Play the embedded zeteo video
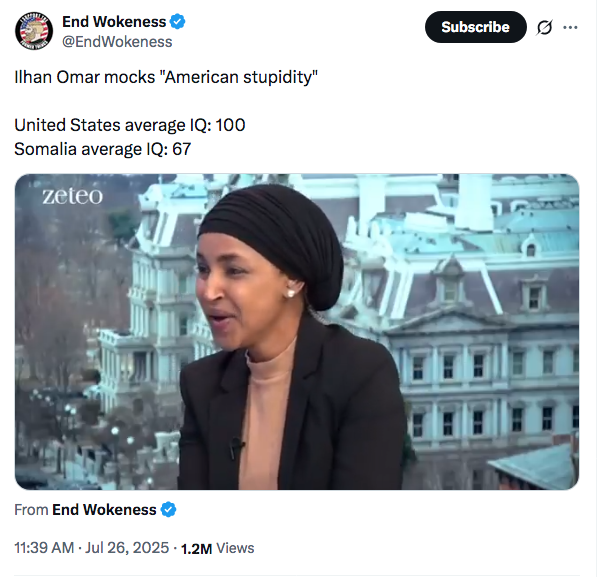Image resolution: width=597 pixels, height=577 pixels. tap(297, 332)
